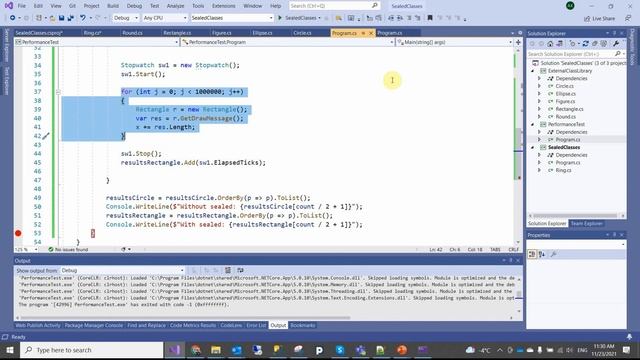Click 'No issues found' status indicator

click(68, 249)
